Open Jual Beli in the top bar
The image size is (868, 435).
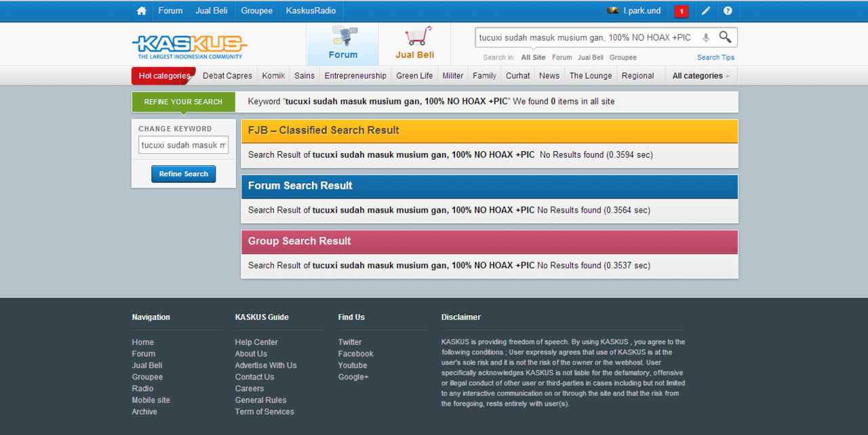(212, 11)
